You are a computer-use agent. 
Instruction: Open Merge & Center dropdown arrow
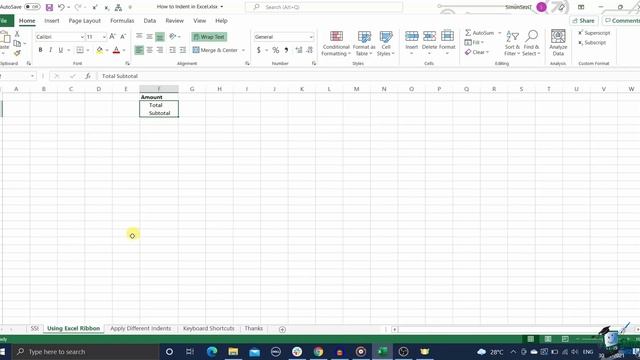tap(244, 50)
